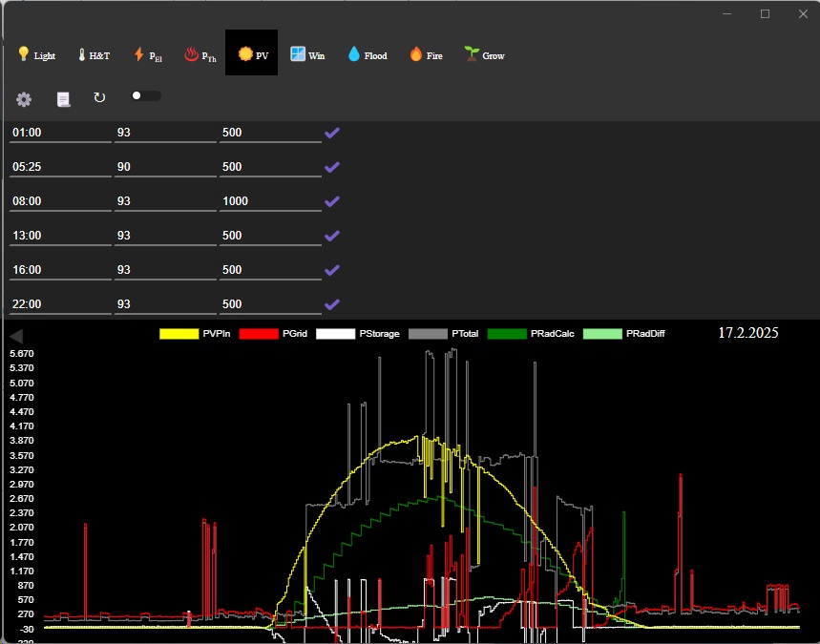Viewport: 820px width, 644px height.
Task: Go to previous day using left arrow
Action: pyautogui.click(x=15, y=336)
